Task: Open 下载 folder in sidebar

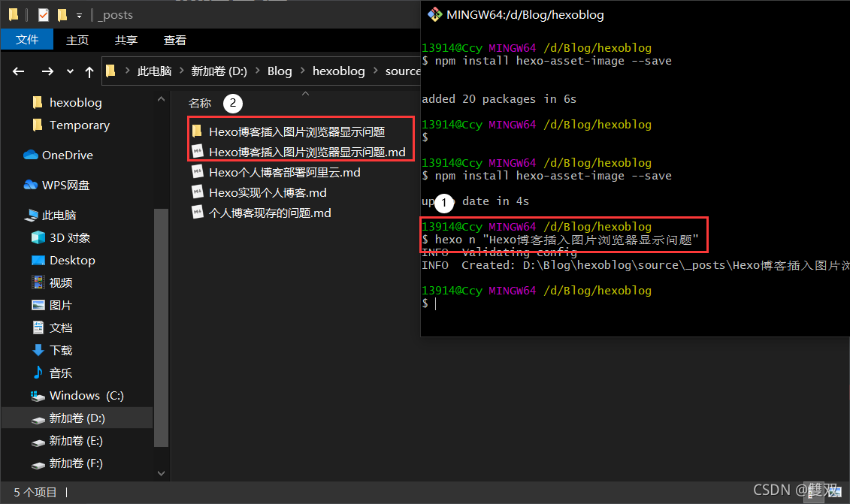Action: pos(61,351)
